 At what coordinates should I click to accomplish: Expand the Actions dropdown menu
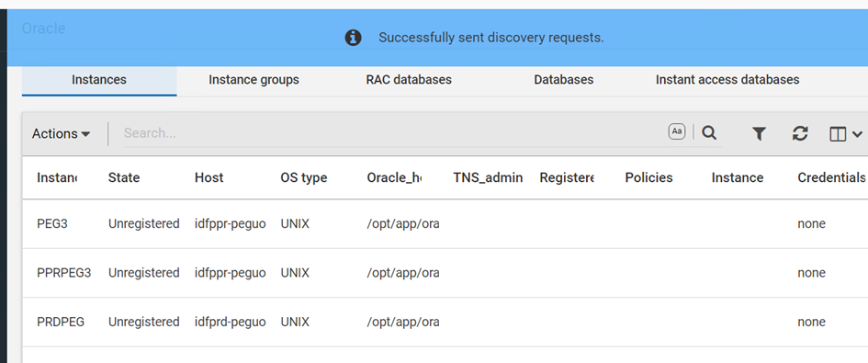(61, 133)
